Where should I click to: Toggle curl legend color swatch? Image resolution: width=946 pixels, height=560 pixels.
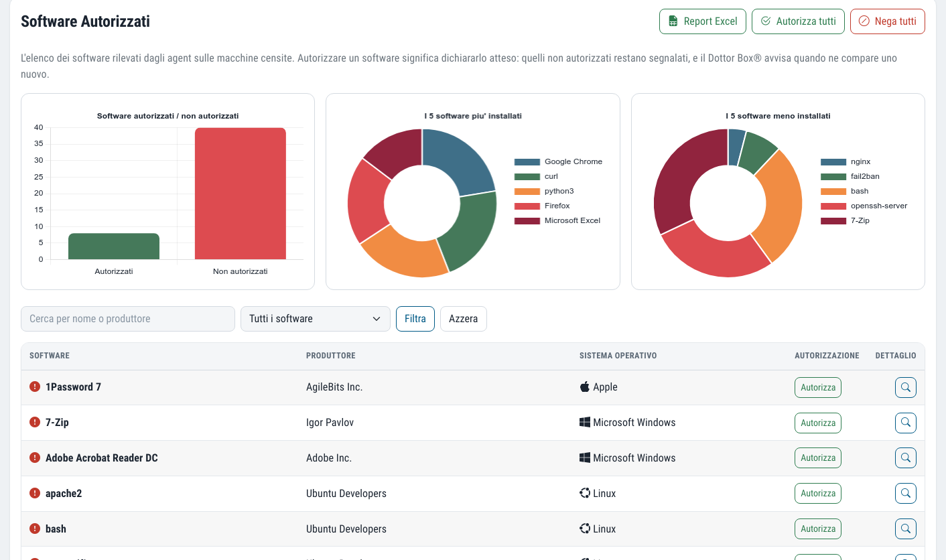pos(527,177)
